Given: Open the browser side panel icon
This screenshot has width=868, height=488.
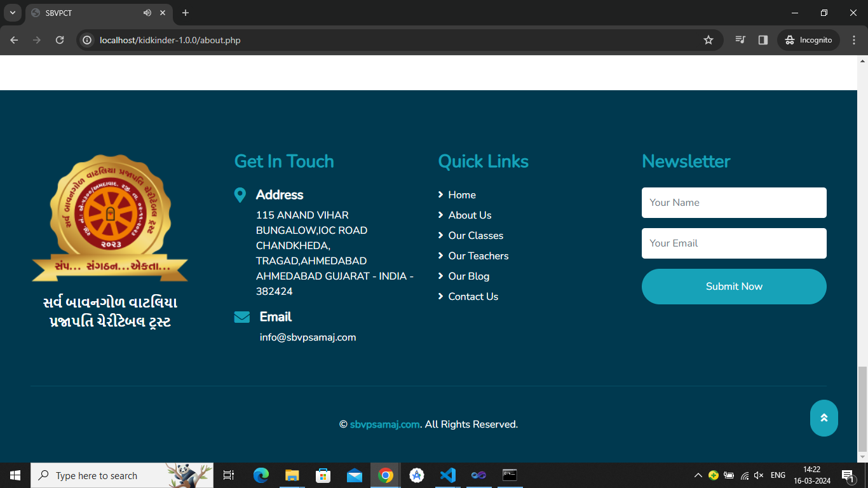Looking at the screenshot, I should point(763,40).
